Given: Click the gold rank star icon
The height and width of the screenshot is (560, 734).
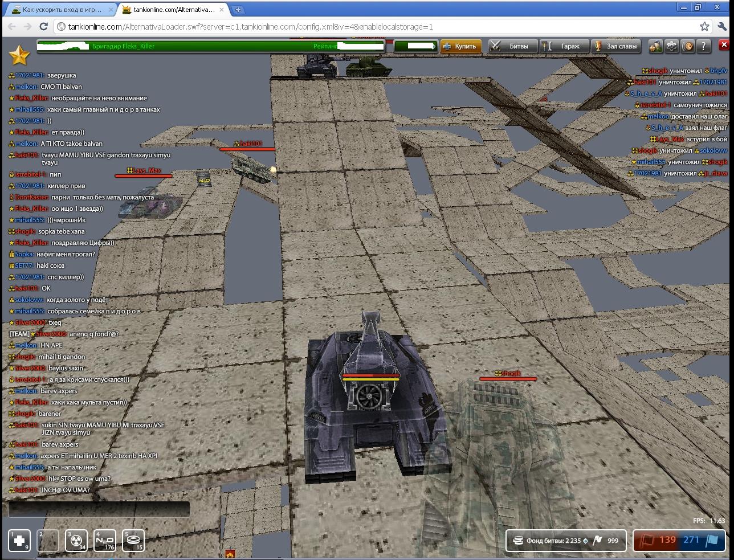Looking at the screenshot, I should click(x=19, y=55).
